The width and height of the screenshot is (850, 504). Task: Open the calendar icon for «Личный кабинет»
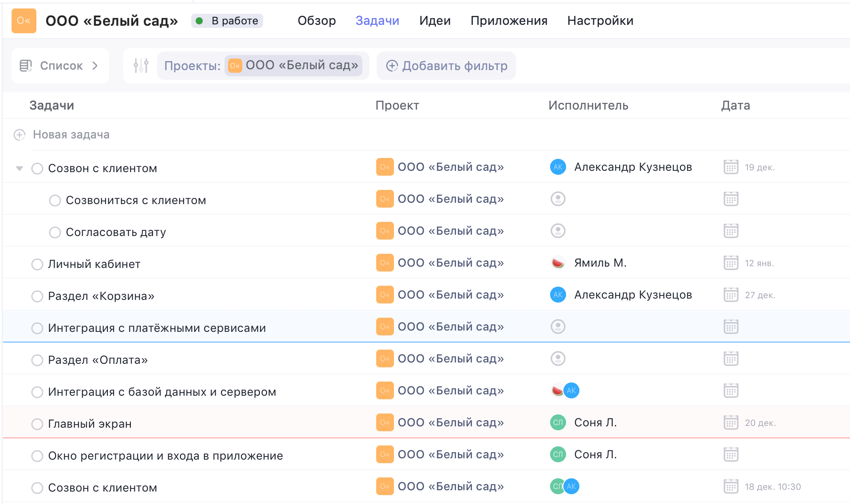[x=730, y=263]
